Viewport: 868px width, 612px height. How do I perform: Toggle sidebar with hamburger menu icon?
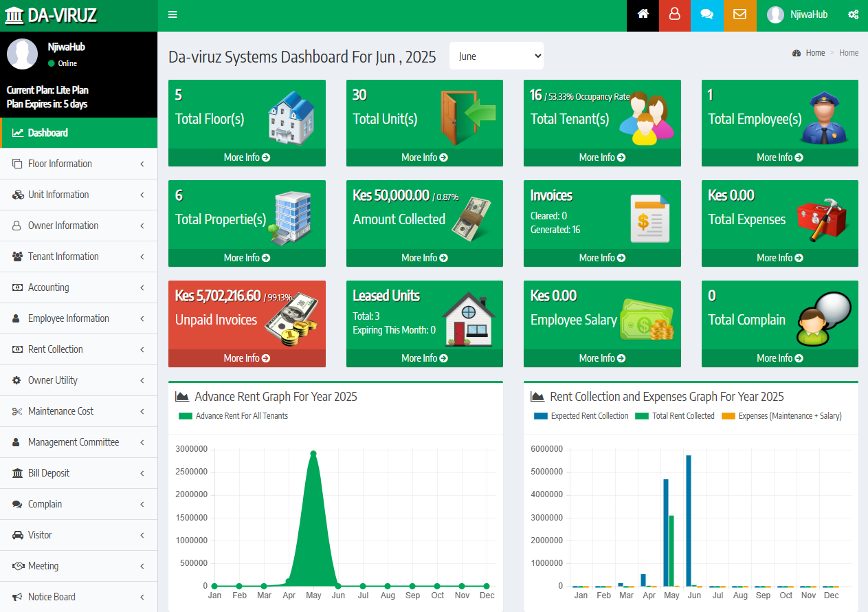(173, 14)
